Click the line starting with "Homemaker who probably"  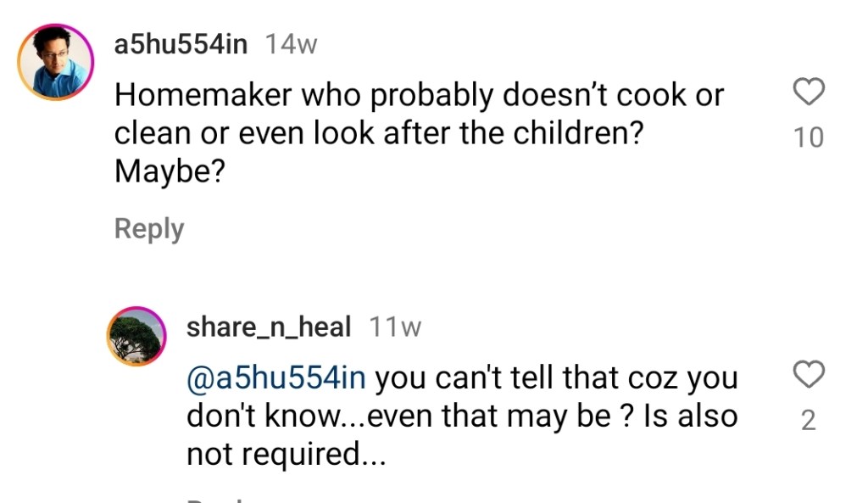click(x=419, y=96)
